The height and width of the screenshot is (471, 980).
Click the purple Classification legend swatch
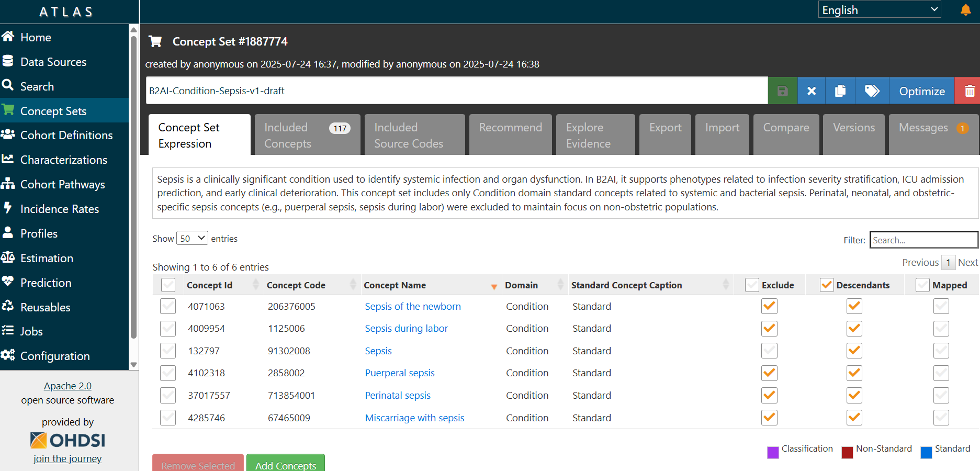tap(772, 452)
